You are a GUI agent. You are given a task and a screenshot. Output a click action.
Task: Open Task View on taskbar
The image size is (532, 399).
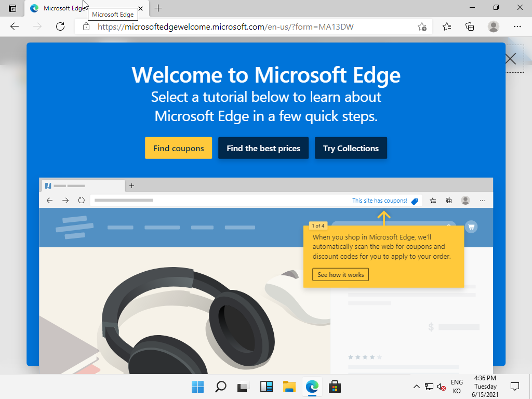click(x=243, y=387)
